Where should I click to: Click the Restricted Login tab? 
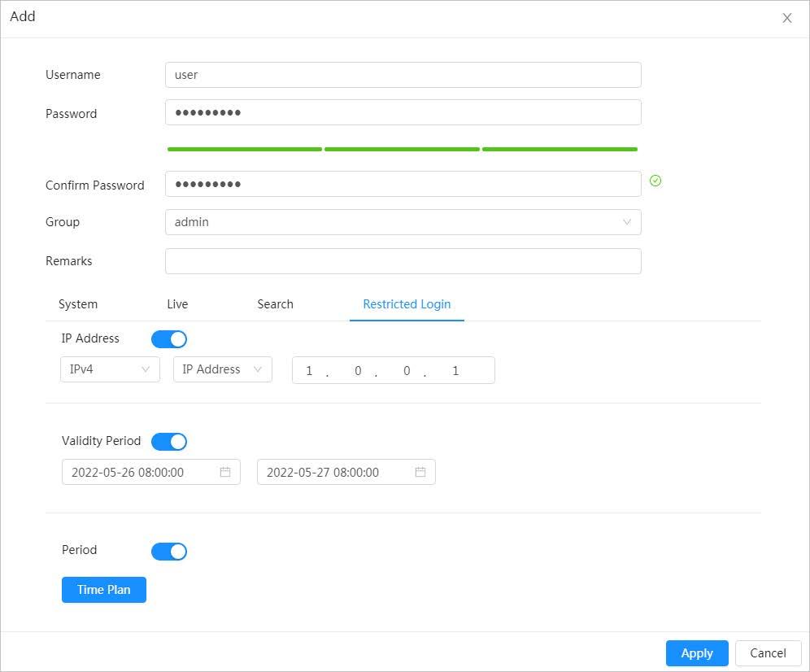point(407,304)
